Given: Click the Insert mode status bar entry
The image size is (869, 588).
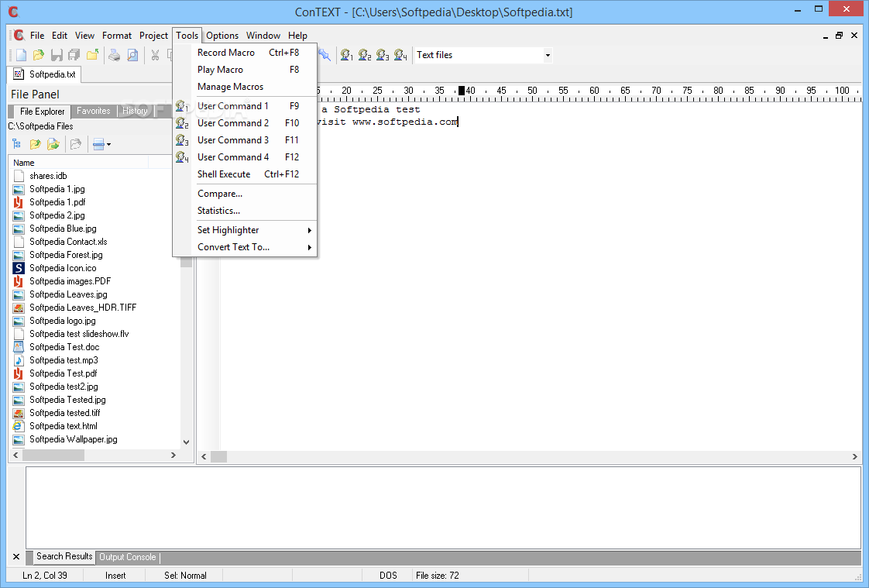Looking at the screenshot, I should click(x=115, y=576).
